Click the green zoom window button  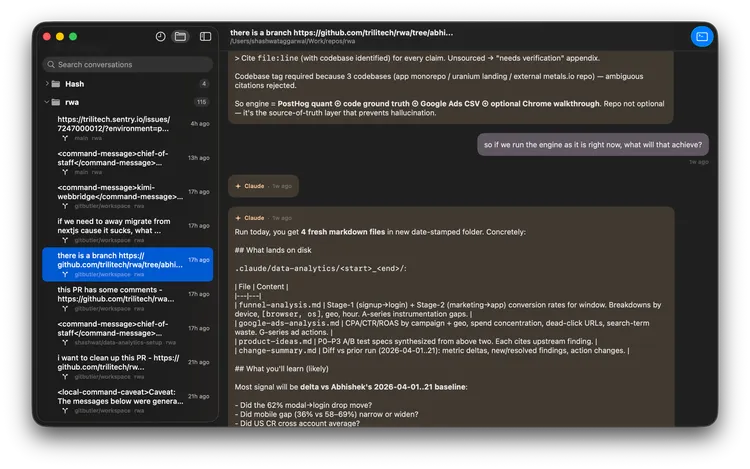(73, 36)
